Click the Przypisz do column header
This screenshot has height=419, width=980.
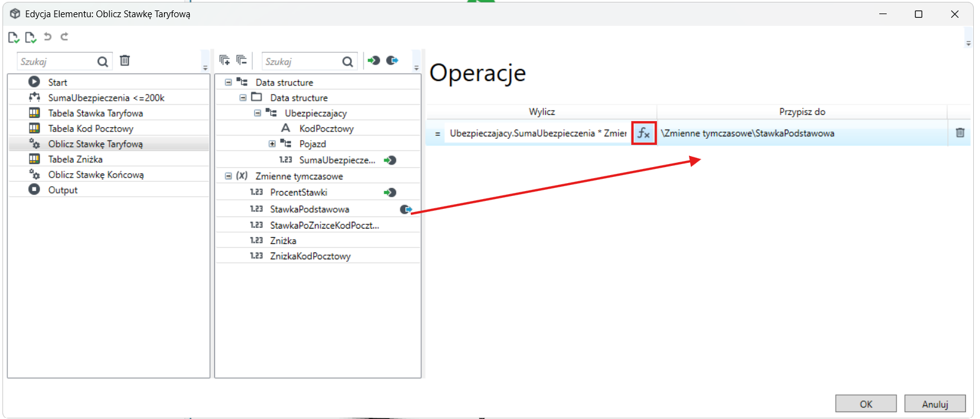(802, 112)
